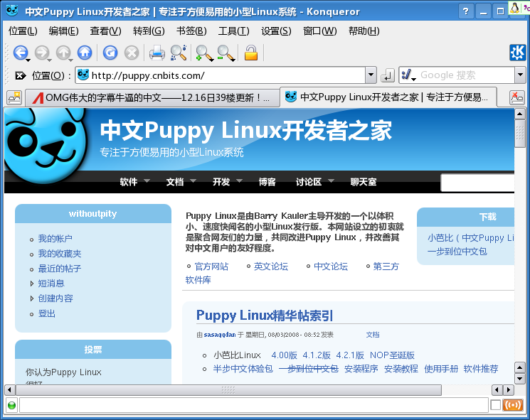The image size is (530, 420).
Task: Click the 登出 logout link
Action: click(x=46, y=313)
